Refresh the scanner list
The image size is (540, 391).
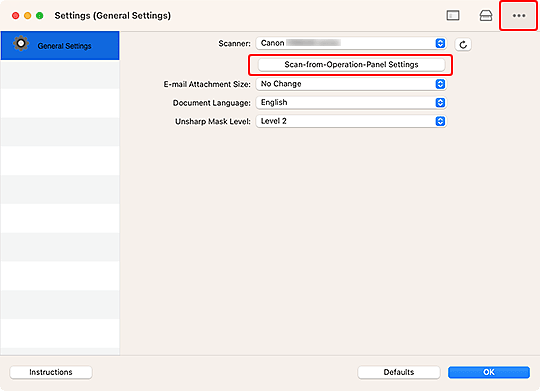point(463,44)
